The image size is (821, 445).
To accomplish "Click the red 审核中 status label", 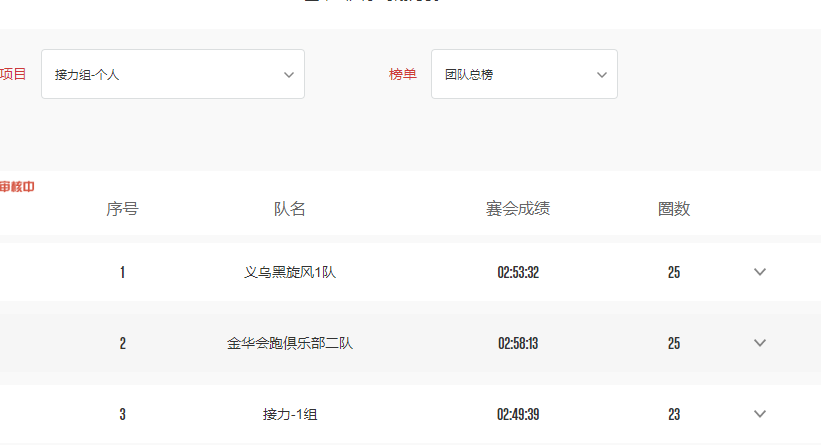I will pyautogui.click(x=17, y=187).
